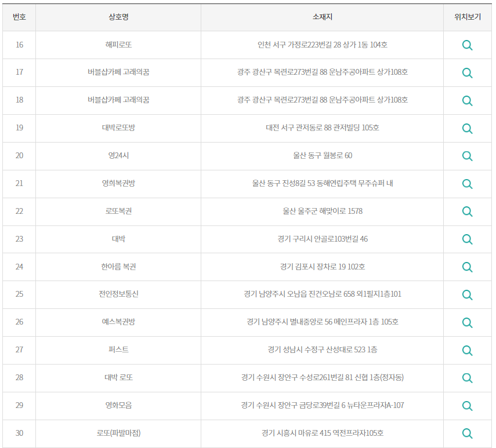Click address 경기 구리시 안골로103번길 46

322,239
